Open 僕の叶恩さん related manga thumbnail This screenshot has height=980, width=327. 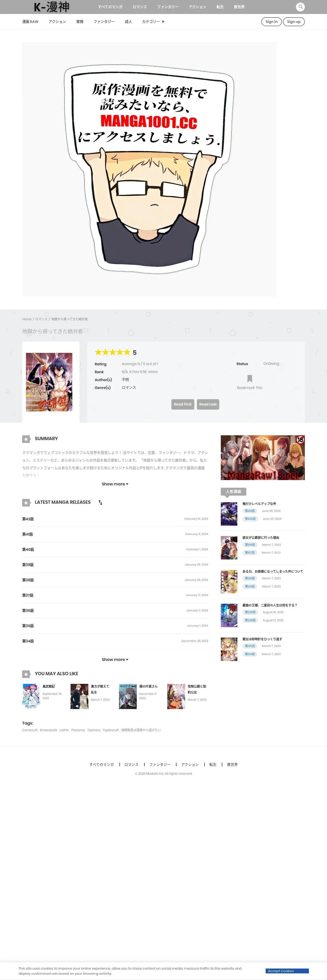[x=128, y=696]
